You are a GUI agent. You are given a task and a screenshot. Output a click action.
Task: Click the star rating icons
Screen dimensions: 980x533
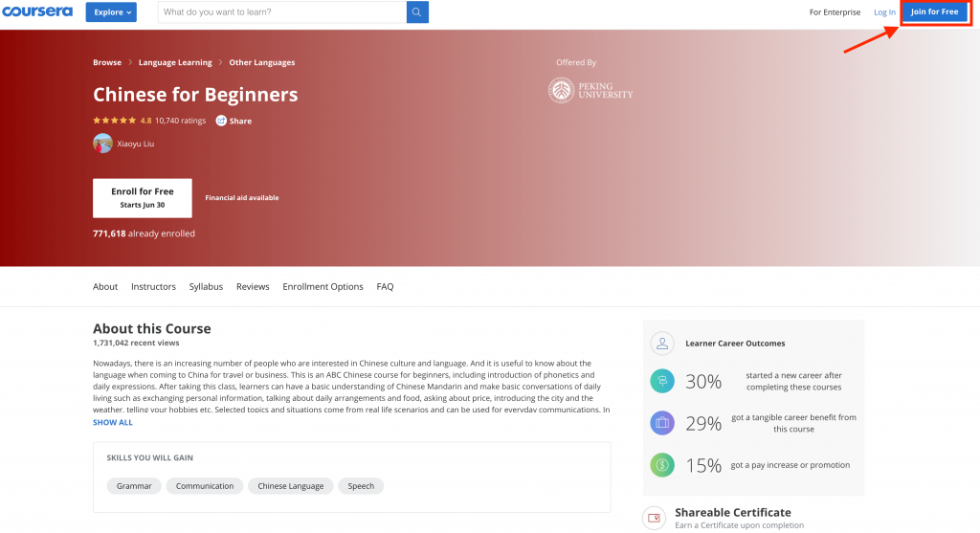click(115, 121)
